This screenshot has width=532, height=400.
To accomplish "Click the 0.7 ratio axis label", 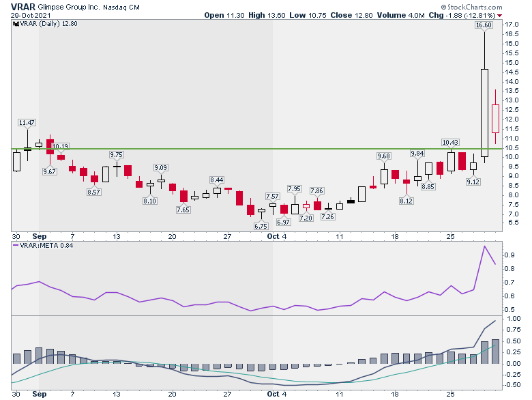I will pos(509,283).
